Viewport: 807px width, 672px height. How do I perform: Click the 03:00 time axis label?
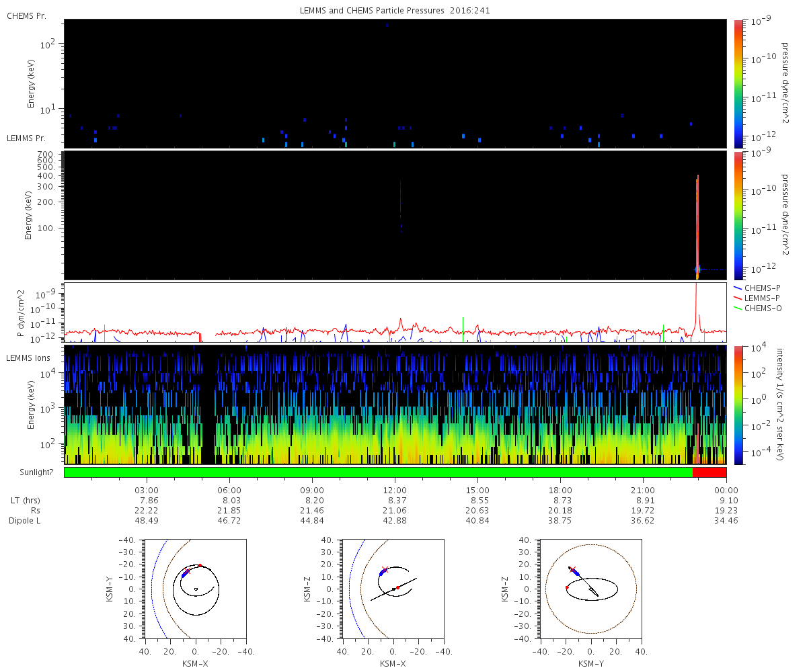pos(147,489)
